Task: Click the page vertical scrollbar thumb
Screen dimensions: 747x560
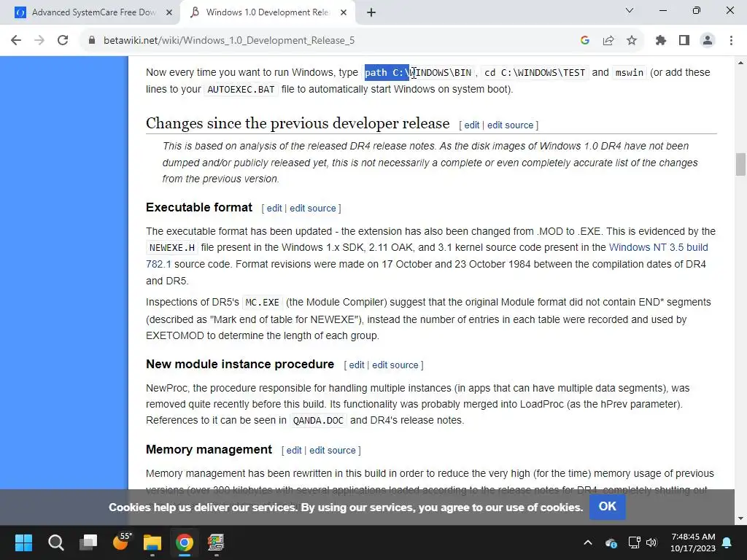Action: point(740,164)
